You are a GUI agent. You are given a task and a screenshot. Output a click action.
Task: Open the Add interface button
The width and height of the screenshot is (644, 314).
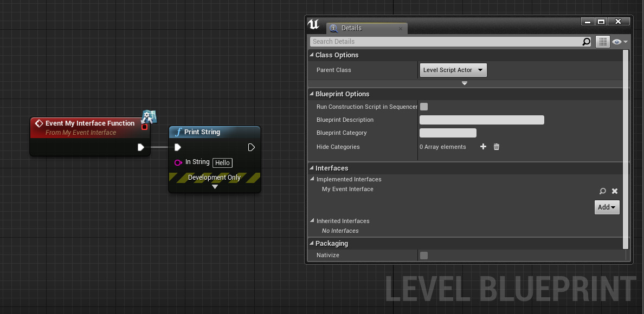pyautogui.click(x=607, y=207)
